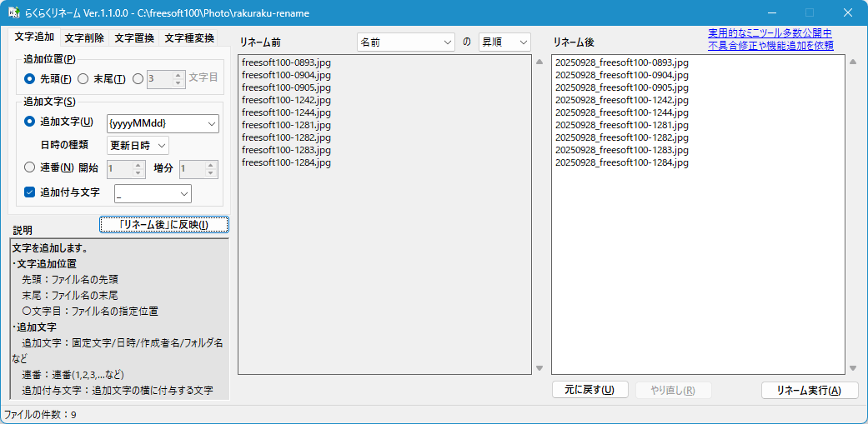Open the 文字種変換 tab
Viewport: 868px width, 424px height.
pyautogui.click(x=189, y=38)
